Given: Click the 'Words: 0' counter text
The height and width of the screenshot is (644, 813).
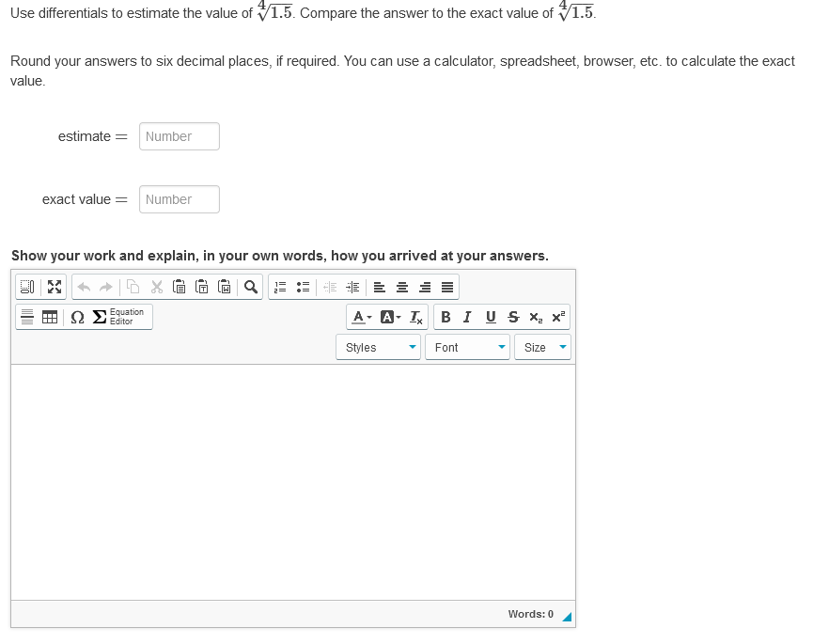Looking at the screenshot, I should pyautogui.click(x=530, y=614).
